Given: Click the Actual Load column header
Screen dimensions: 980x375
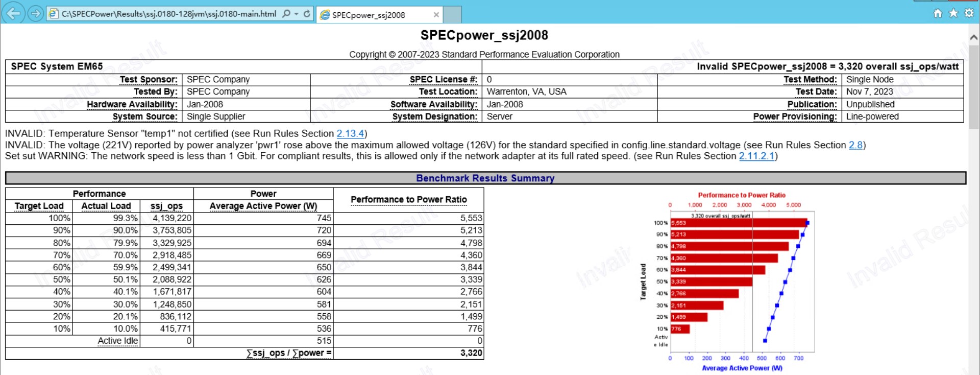Looking at the screenshot, I should 106,206.
